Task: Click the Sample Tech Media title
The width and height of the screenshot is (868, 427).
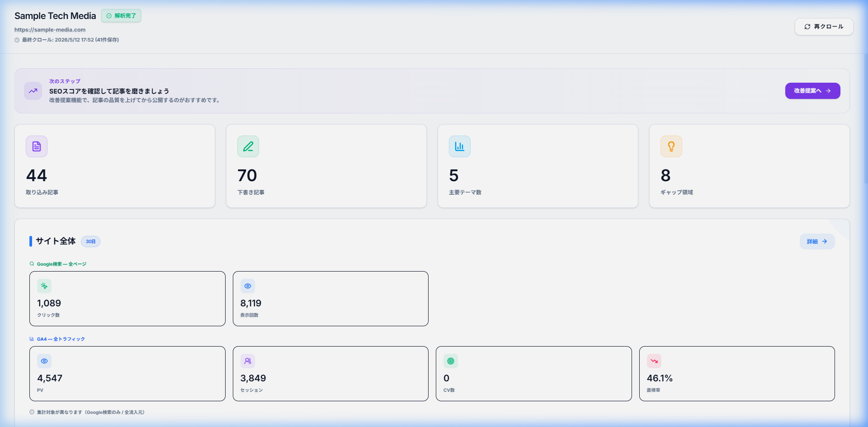Action: 55,16
